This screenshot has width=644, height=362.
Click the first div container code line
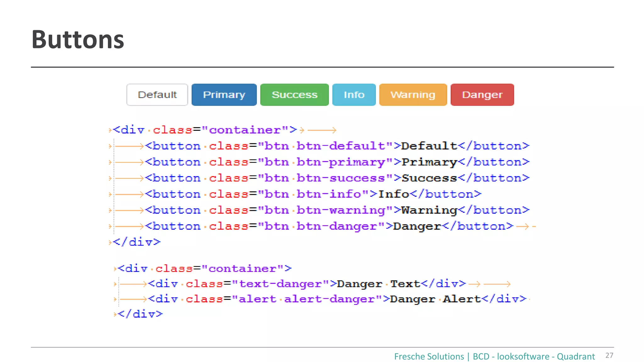(204, 130)
